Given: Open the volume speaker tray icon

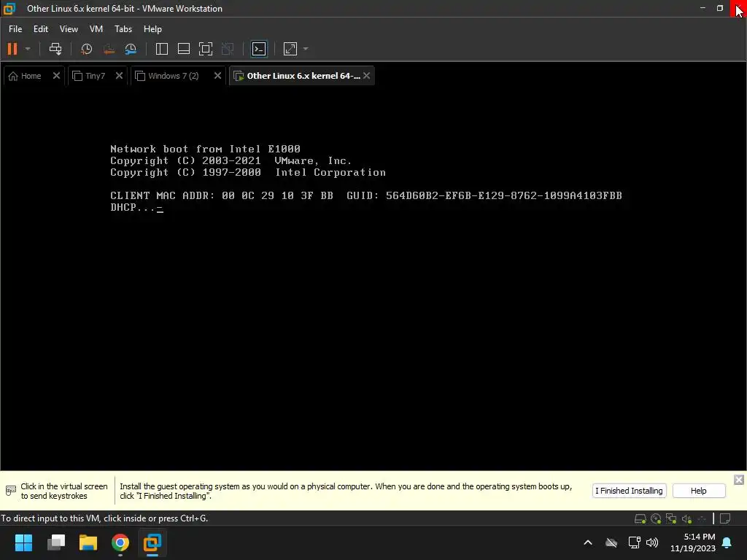Looking at the screenshot, I should [x=652, y=542].
